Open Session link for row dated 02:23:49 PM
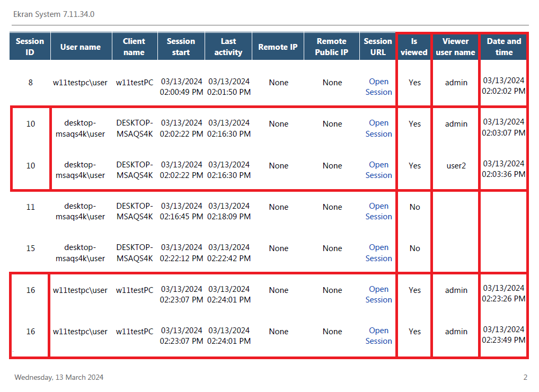This screenshot has width=539, height=392. [378, 336]
